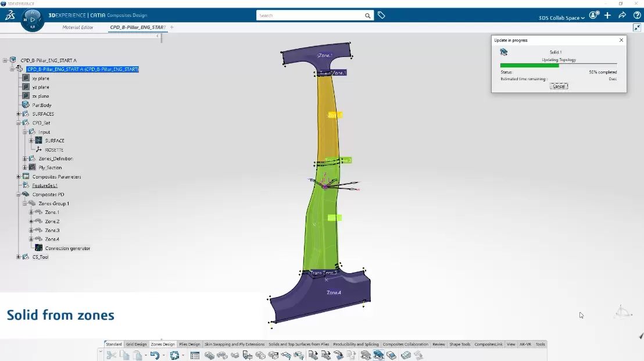Click the scissors cut icon
Viewport: 644px width, 361px height.
[x=111, y=355]
